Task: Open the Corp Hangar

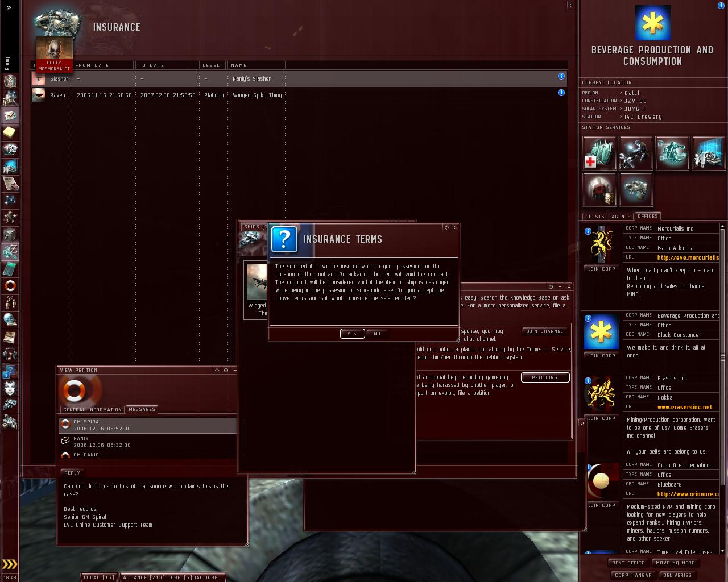Action: [x=633, y=575]
